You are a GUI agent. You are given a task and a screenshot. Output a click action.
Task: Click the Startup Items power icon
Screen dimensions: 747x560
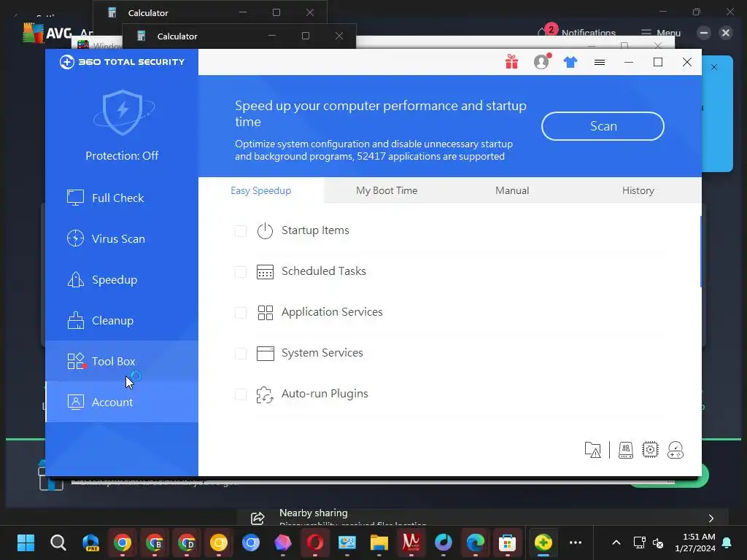tap(265, 230)
